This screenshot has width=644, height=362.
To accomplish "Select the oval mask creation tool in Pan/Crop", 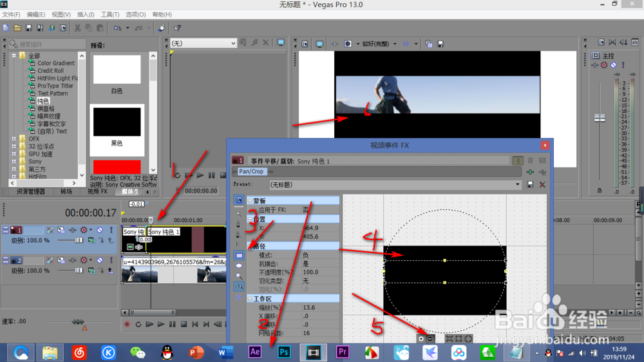I will (239, 266).
